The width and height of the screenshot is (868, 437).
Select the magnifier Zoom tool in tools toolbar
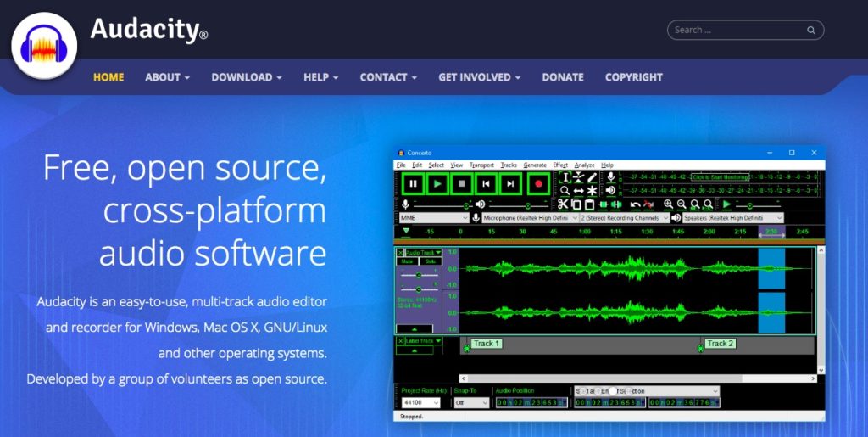pyautogui.click(x=565, y=191)
